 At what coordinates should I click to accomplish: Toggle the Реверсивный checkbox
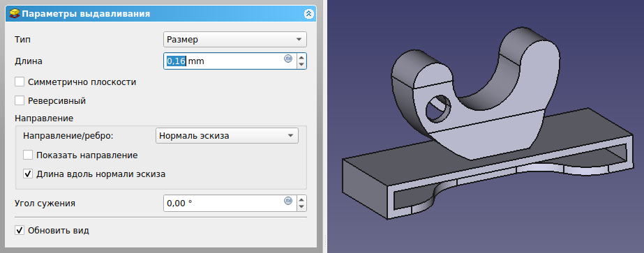tap(20, 100)
